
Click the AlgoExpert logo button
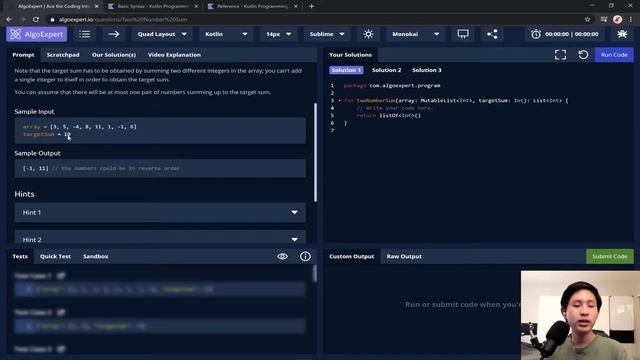tap(36, 34)
